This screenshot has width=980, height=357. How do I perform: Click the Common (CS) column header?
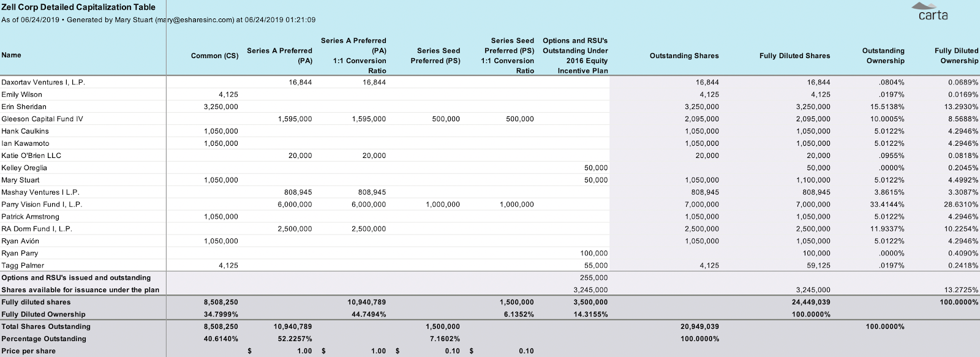[214, 56]
